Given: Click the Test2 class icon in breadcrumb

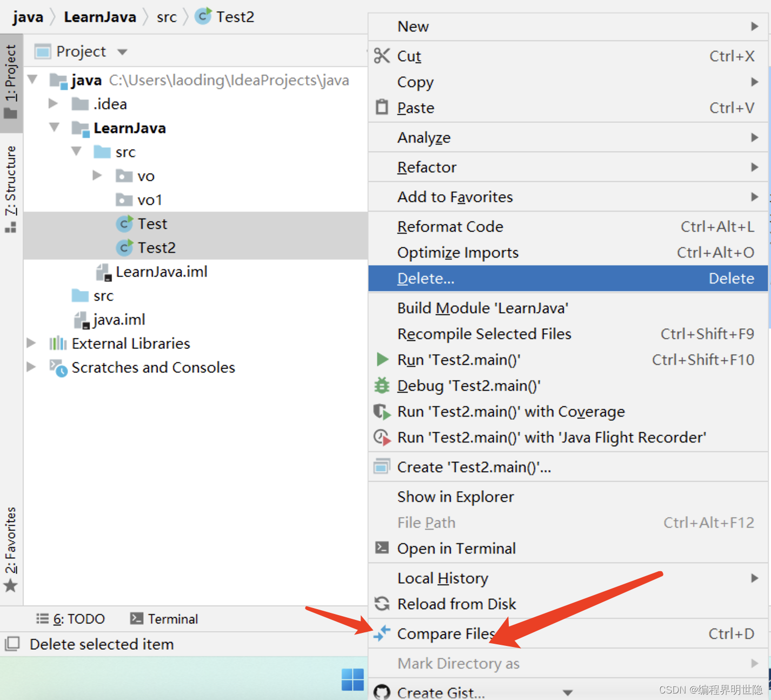Looking at the screenshot, I should (203, 16).
